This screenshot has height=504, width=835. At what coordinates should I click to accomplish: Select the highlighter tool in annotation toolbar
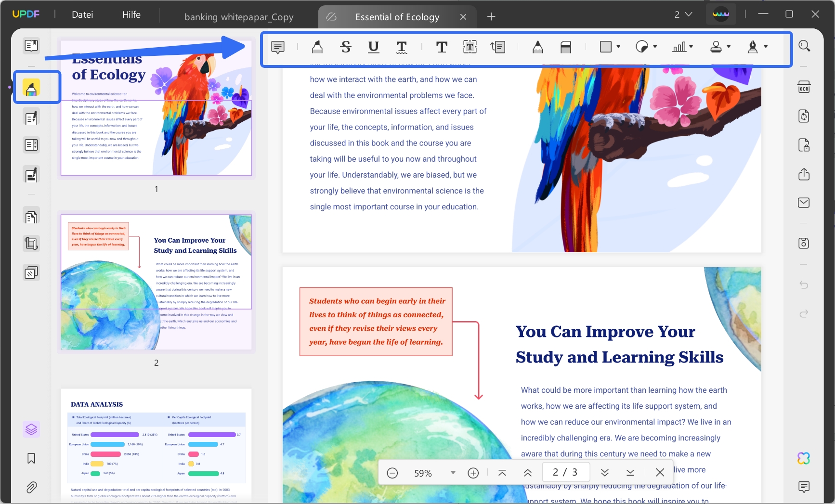(x=317, y=47)
